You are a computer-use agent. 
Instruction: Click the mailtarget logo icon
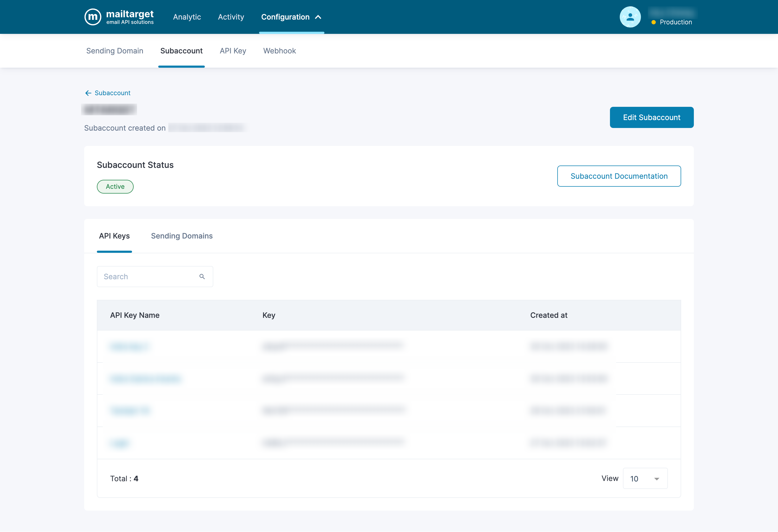[93, 17]
